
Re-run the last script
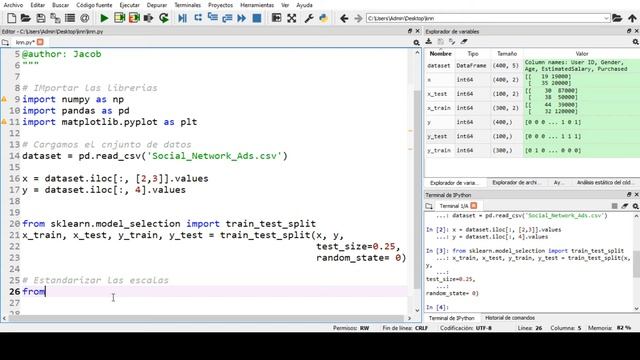click(164, 18)
